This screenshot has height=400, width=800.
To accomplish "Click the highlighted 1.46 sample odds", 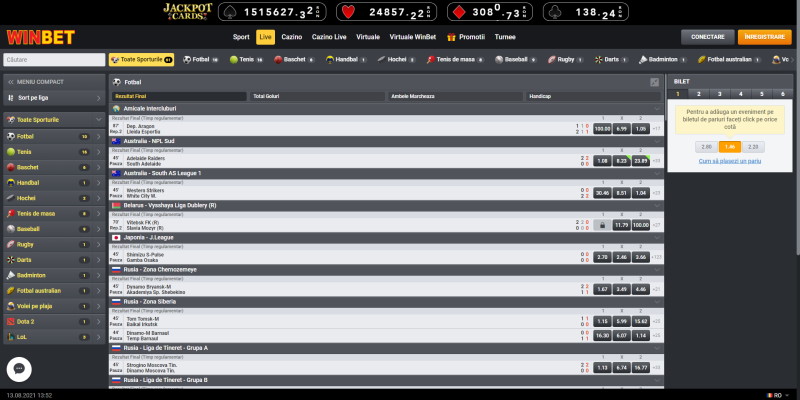I will pos(730,147).
